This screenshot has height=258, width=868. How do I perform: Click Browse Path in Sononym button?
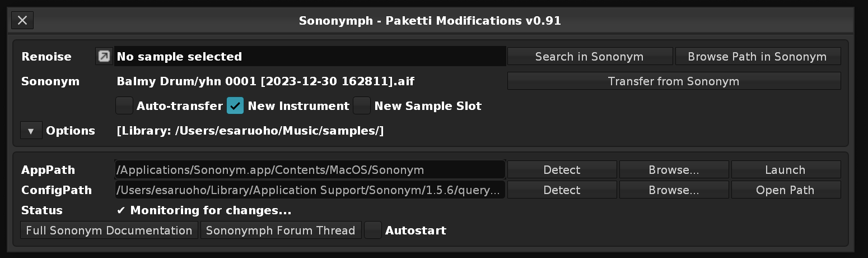pyautogui.click(x=758, y=57)
